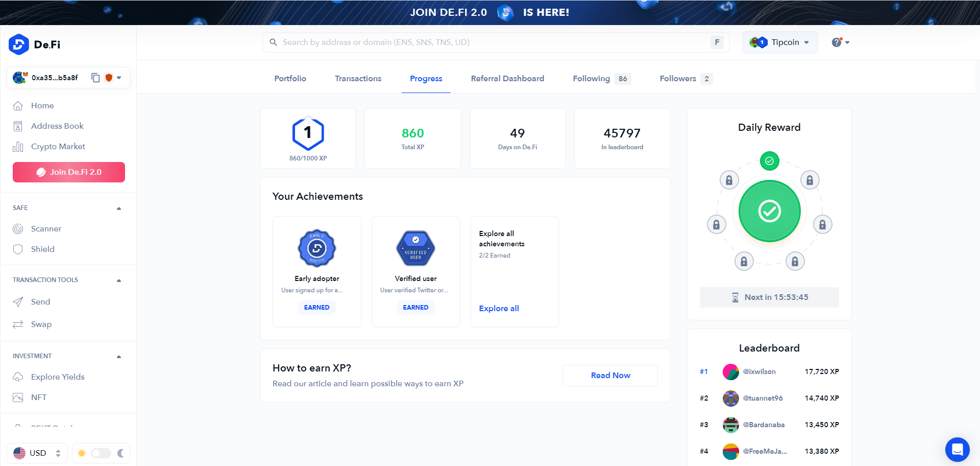Image resolution: width=980 pixels, height=466 pixels.
Task: Open the help question mark menu
Action: (840, 42)
